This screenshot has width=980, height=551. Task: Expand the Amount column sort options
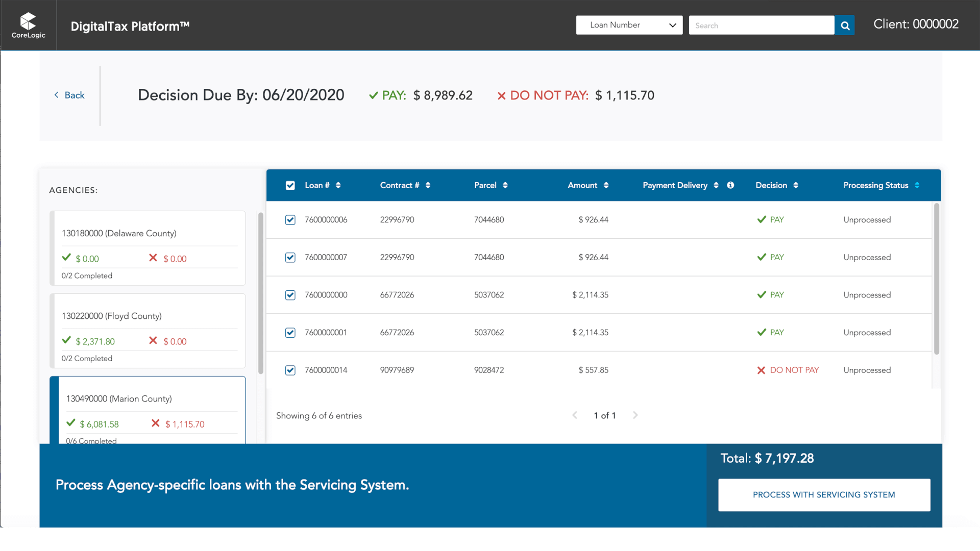[605, 185]
